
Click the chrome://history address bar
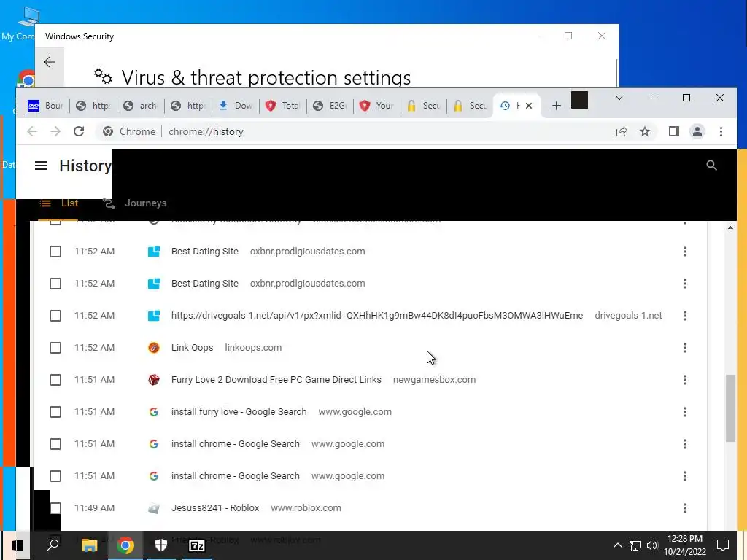pyautogui.click(x=352, y=131)
